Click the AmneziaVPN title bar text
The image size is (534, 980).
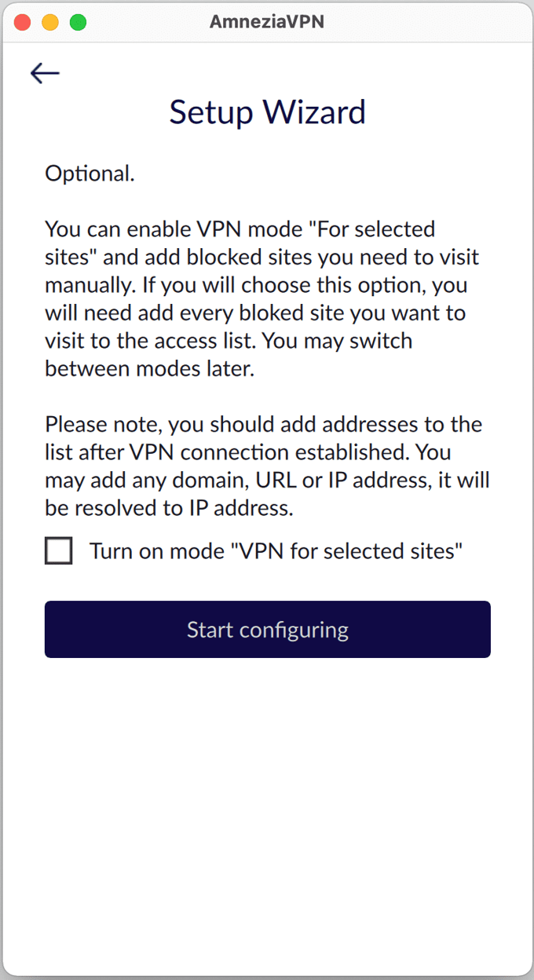pos(267,22)
